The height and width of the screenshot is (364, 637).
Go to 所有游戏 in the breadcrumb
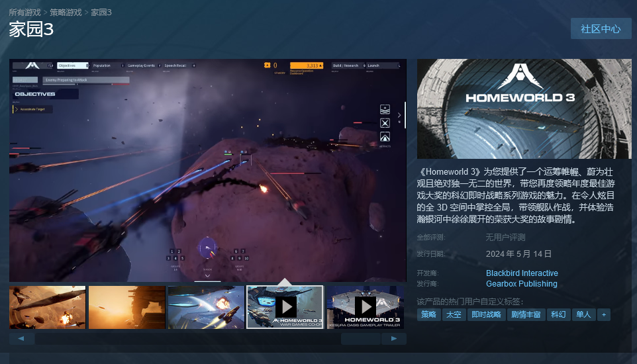pyautogui.click(x=24, y=12)
